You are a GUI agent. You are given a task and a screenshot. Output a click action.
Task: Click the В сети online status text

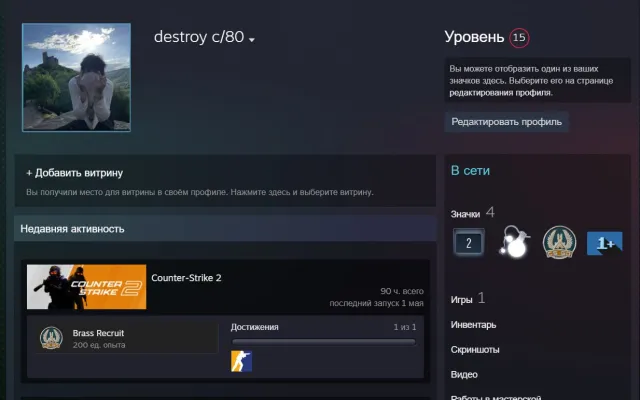(470, 171)
